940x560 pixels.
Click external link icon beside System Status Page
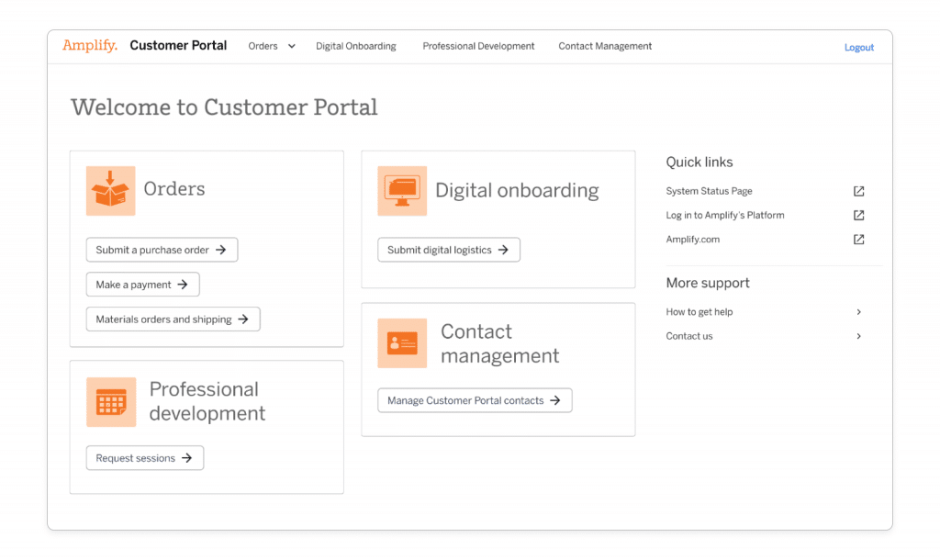point(858,191)
